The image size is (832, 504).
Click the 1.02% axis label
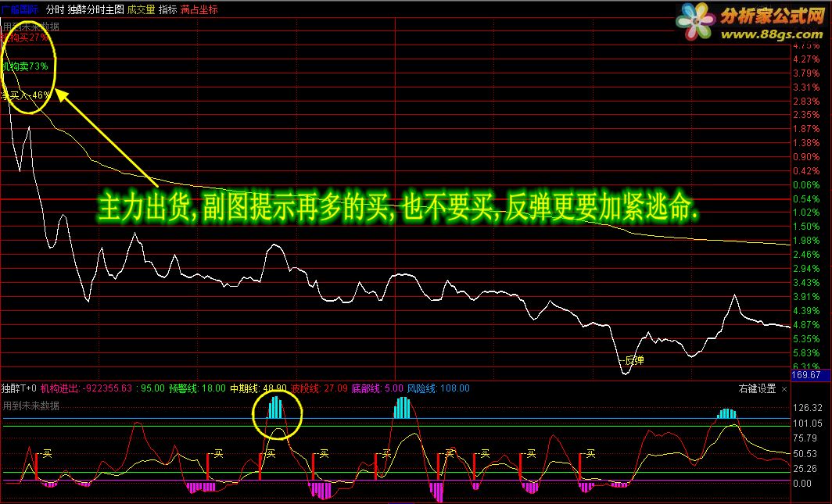(x=806, y=212)
